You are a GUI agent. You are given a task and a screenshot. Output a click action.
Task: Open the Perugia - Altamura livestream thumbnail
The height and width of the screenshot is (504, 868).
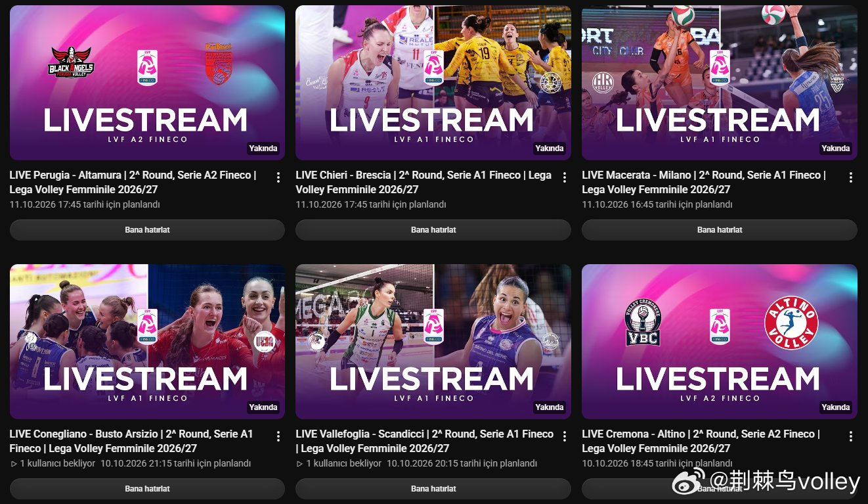[147, 83]
